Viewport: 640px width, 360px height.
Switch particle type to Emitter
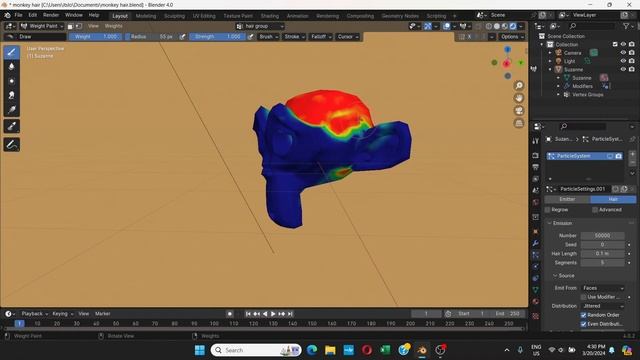click(x=567, y=199)
